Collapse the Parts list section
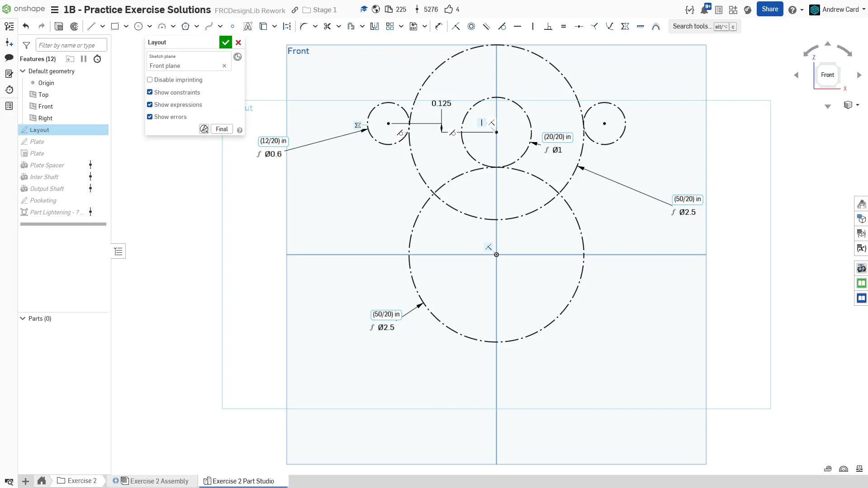Image resolution: width=868 pixels, height=488 pixels. (23, 318)
